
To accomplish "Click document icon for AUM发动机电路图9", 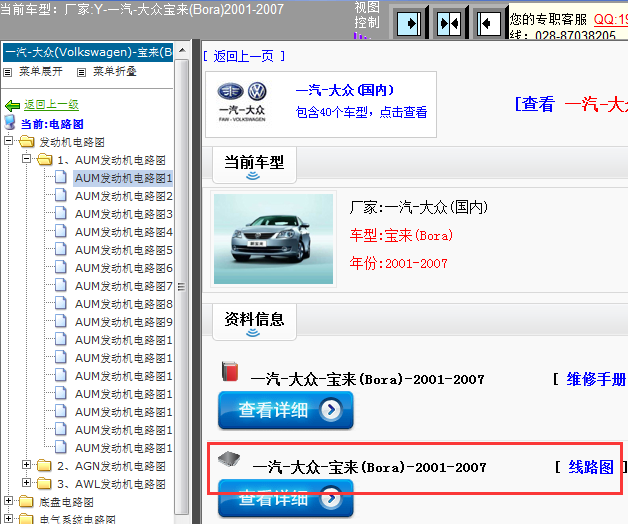I will (60, 321).
